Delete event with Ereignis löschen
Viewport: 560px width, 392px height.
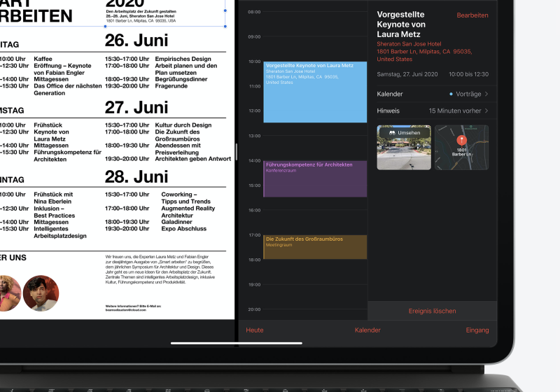[432, 311]
